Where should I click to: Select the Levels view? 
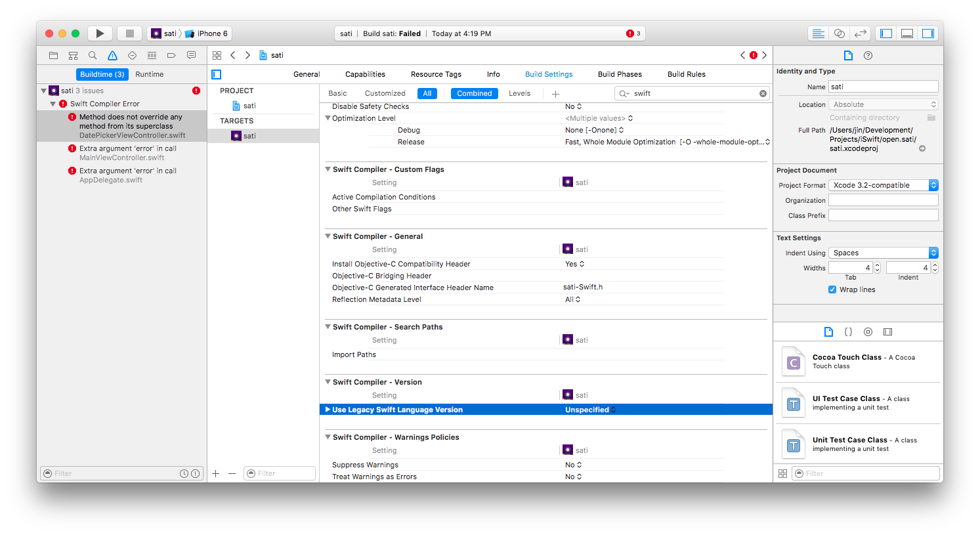click(x=519, y=93)
